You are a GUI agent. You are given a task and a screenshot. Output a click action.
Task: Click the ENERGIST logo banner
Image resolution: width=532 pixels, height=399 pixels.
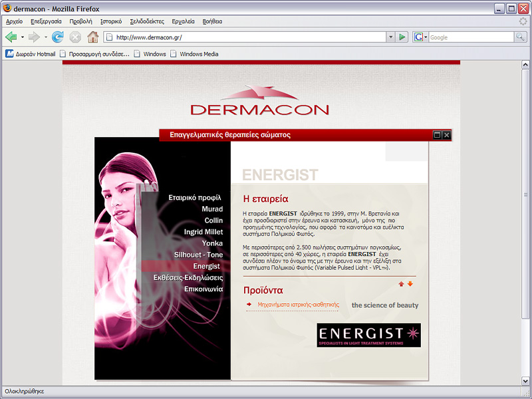pos(369,335)
